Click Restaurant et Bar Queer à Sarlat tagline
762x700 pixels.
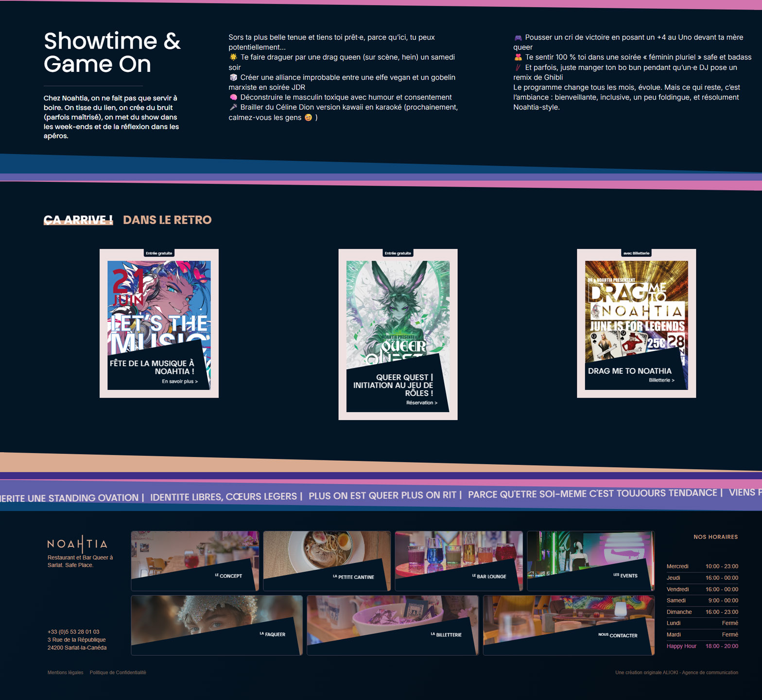point(80,561)
